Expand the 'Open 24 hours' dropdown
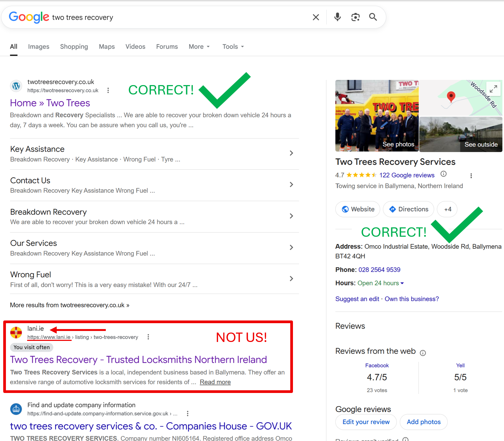The height and width of the screenshot is (441, 504). (381, 283)
